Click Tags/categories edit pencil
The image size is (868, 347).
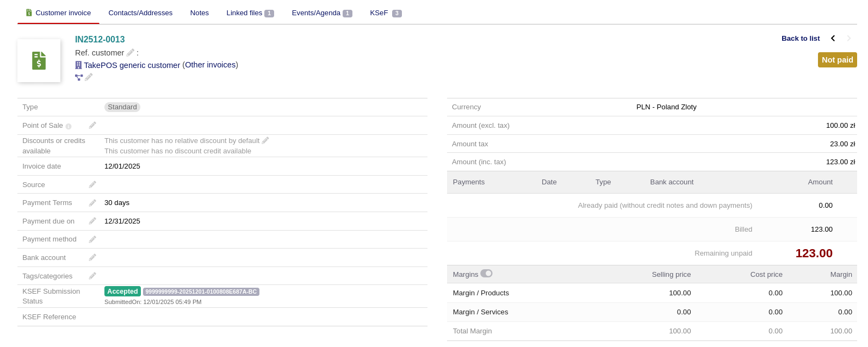[x=92, y=276]
